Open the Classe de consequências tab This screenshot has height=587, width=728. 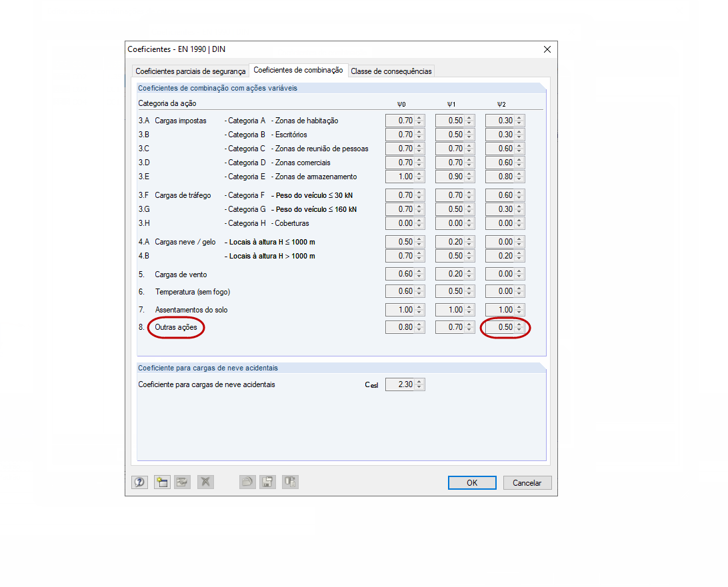391,71
